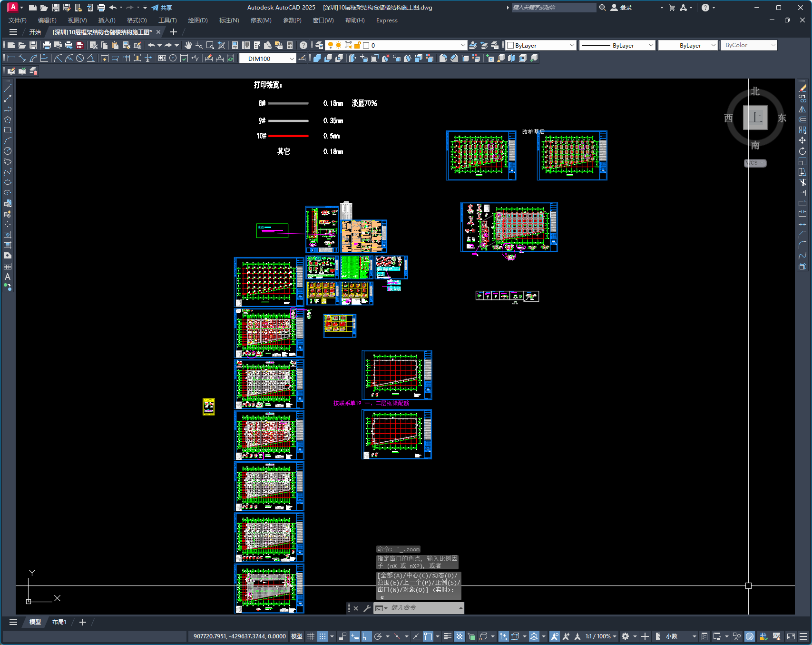The height and width of the screenshot is (645, 812).
Task: Click the Help question mark toolbar icon
Action: coord(303,45)
